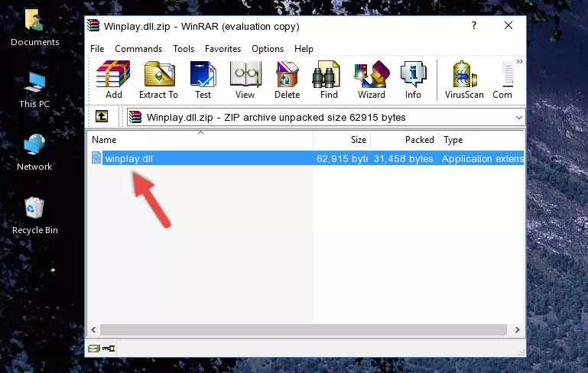Select the winplay.dll file row
The image size is (588, 373).
pos(306,158)
